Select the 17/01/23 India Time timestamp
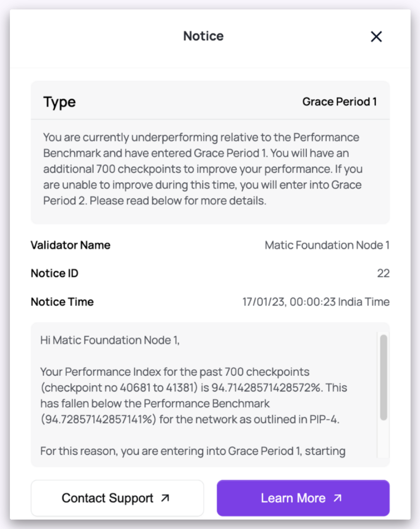Screen dimensions: 420x529 [x=316, y=302]
